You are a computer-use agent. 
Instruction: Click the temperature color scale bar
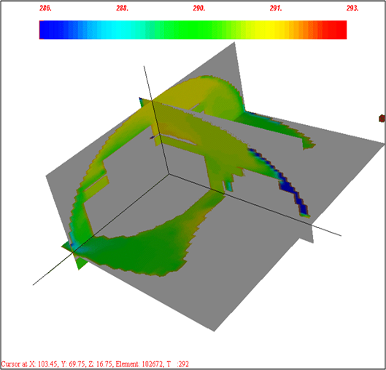point(193,30)
